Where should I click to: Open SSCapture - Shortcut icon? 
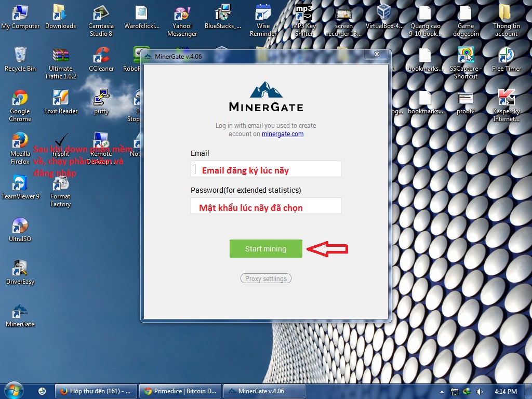point(465,63)
